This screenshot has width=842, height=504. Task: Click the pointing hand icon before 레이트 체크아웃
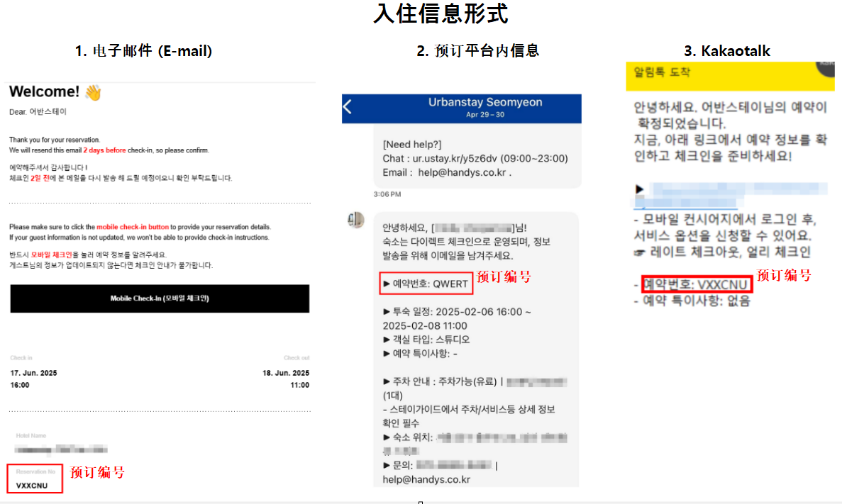[x=640, y=252]
